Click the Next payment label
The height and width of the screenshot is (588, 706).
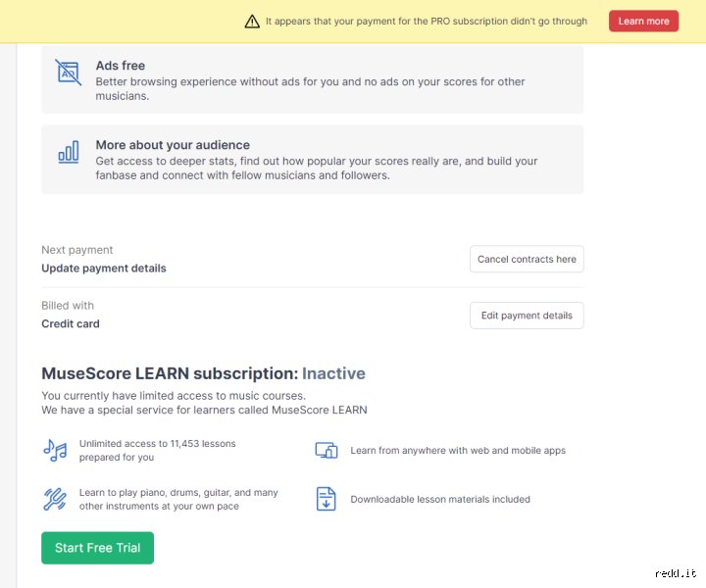point(77,250)
